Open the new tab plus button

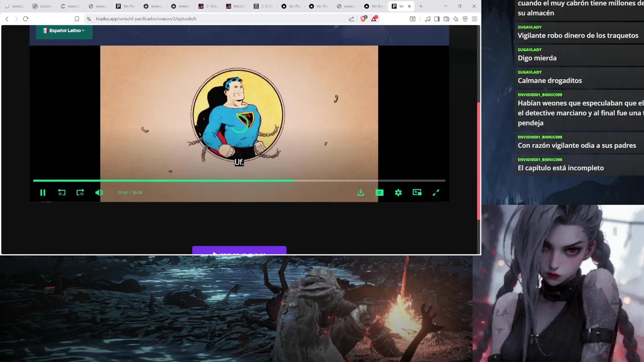[x=421, y=6]
